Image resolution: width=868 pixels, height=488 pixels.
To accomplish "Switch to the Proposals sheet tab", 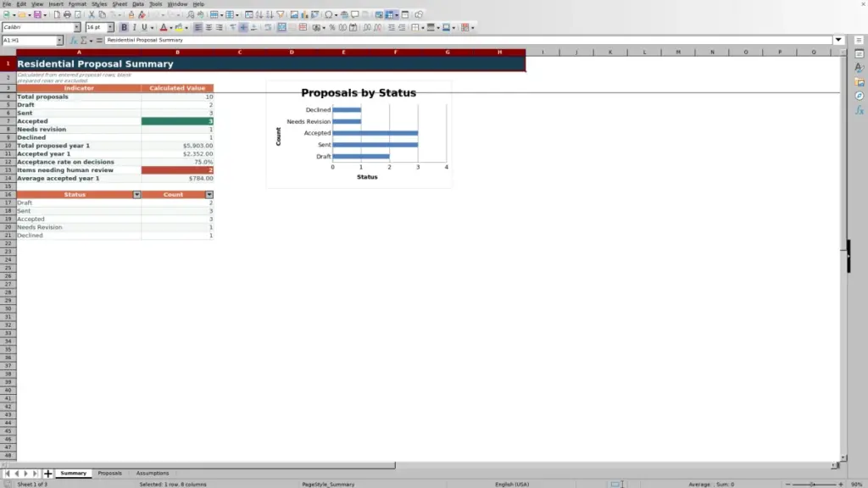I will click(x=109, y=474).
